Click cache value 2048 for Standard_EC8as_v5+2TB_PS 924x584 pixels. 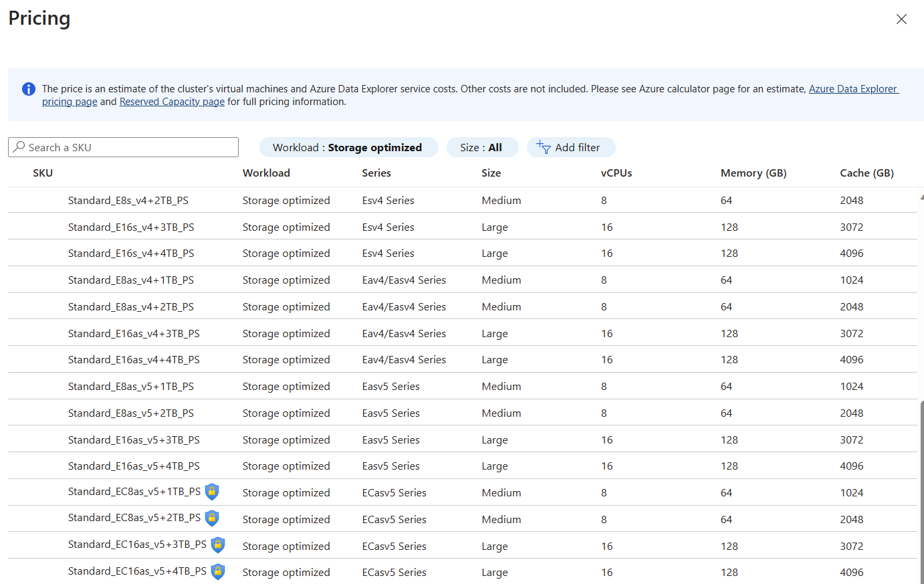[852, 519]
